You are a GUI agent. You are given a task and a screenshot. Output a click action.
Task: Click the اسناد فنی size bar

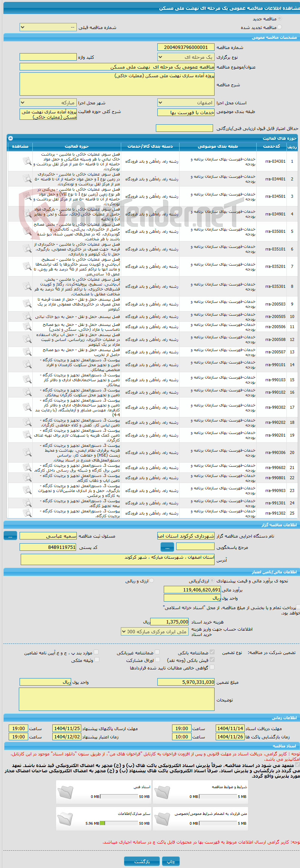tap(119, 796)
